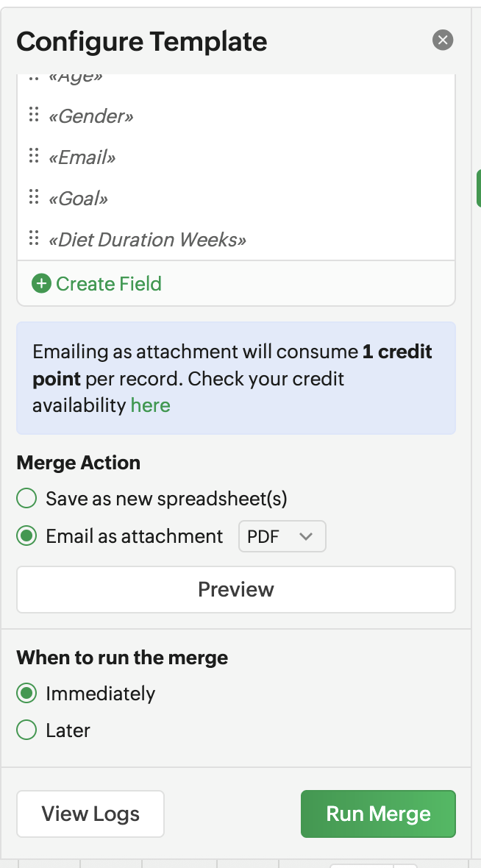The height and width of the screenshot is (868, 481).
Task: Click the green plus icon for Create Field
Action: tap(41, 283)
